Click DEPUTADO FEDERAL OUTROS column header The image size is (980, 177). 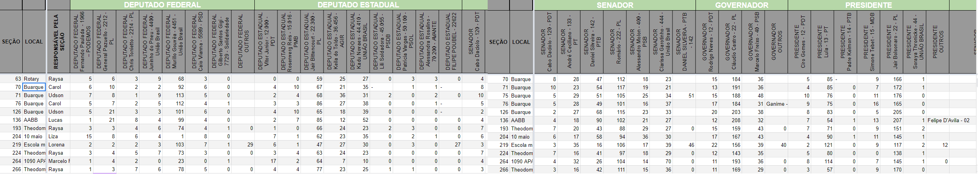tap(243, 42)
